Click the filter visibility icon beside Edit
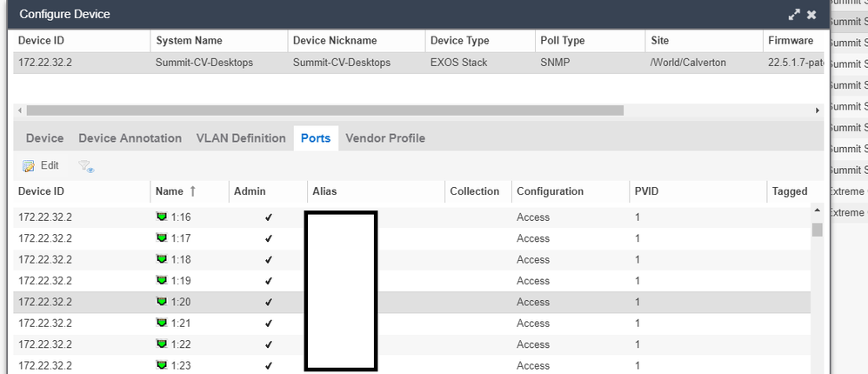868x374 pixels. [x=85, y=166]
